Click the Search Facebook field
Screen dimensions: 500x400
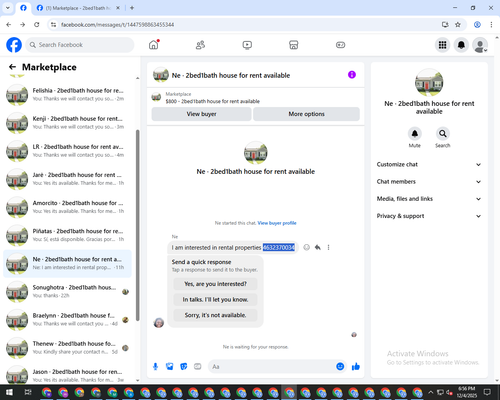point(80,45)
